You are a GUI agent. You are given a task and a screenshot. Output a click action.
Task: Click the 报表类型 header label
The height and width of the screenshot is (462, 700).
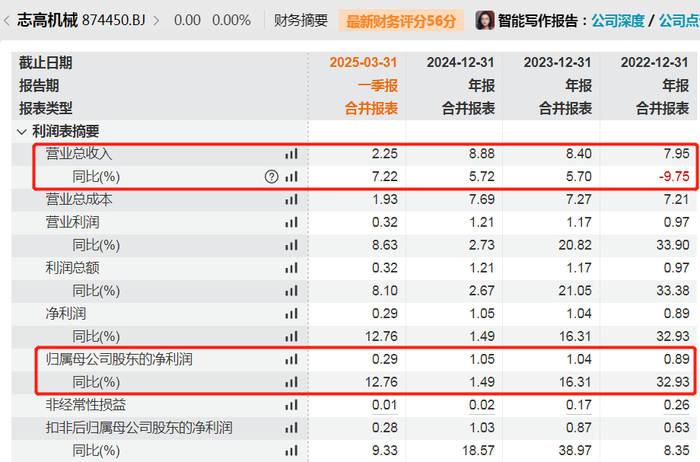[46, 108]
